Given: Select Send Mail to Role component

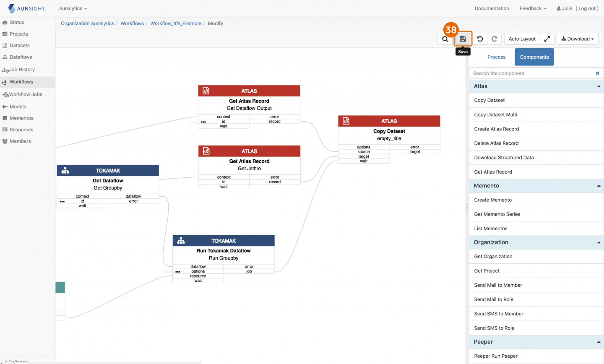Looking at the screenshot, I should (536, 299).
